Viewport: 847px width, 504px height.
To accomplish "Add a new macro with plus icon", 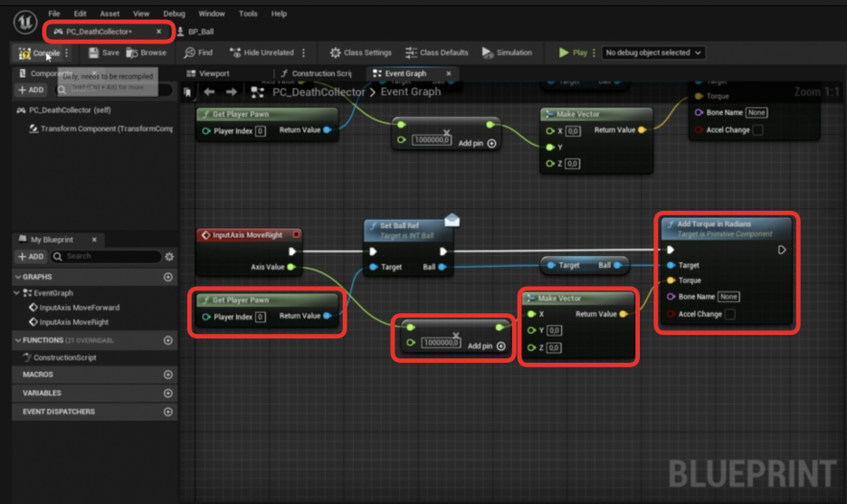I will pyautogui.click(x=168, y=375).
